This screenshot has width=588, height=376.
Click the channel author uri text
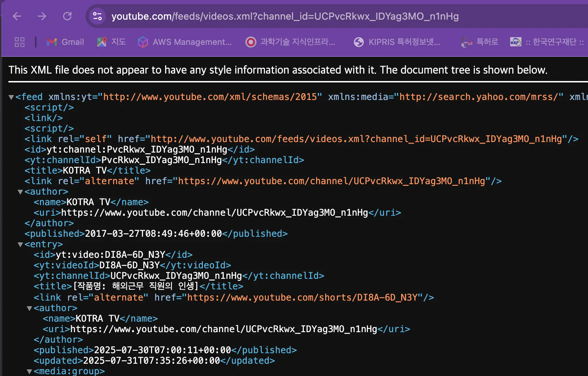tap(215, 213)
